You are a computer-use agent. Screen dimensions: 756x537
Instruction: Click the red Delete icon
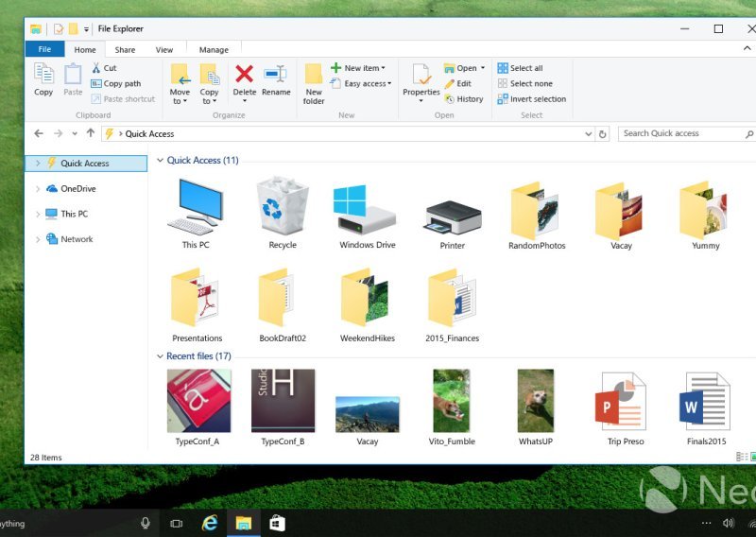[x=245, y=74]
